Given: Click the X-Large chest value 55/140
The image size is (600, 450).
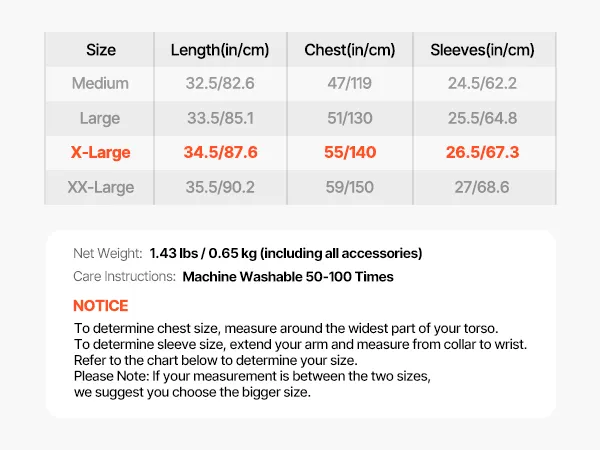Looking at the screenshot, I should click(349, 153).
